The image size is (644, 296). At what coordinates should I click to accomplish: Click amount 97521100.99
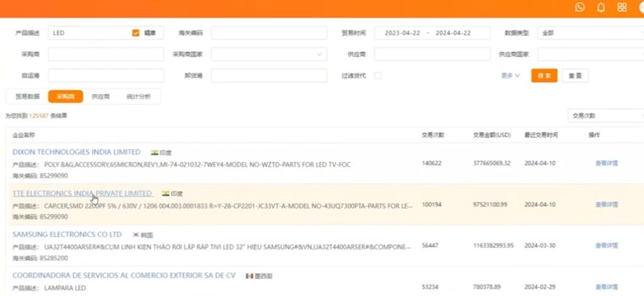pos(490,204)
